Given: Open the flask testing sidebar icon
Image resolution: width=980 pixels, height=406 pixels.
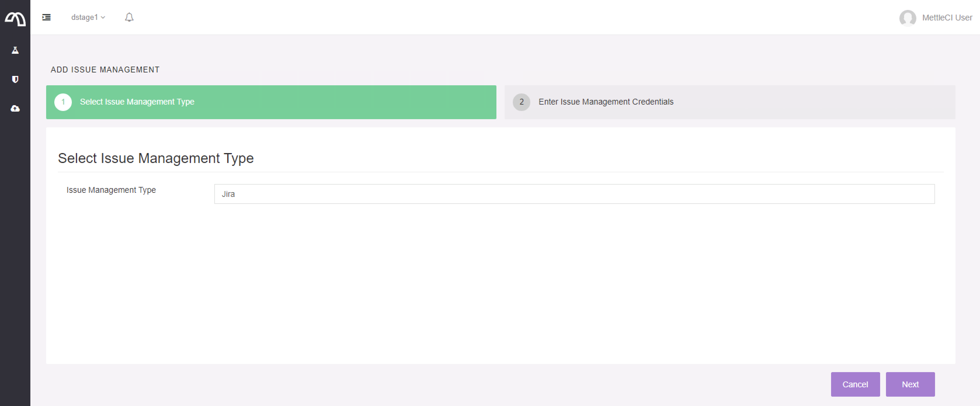Looking at the screenshot, I should (x=15, y=50).
